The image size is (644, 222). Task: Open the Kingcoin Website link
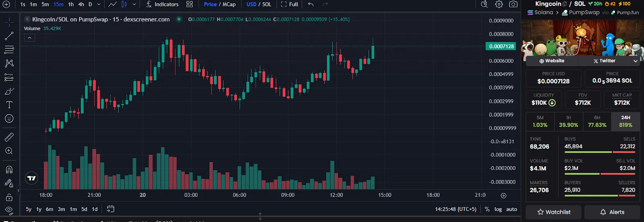[551, 61]
